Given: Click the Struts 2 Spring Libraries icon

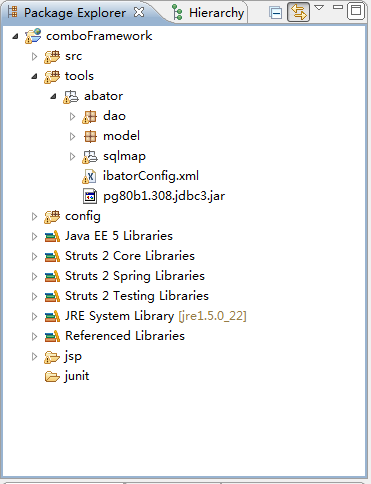Looking at the screenshot, I should pos(52,276).
